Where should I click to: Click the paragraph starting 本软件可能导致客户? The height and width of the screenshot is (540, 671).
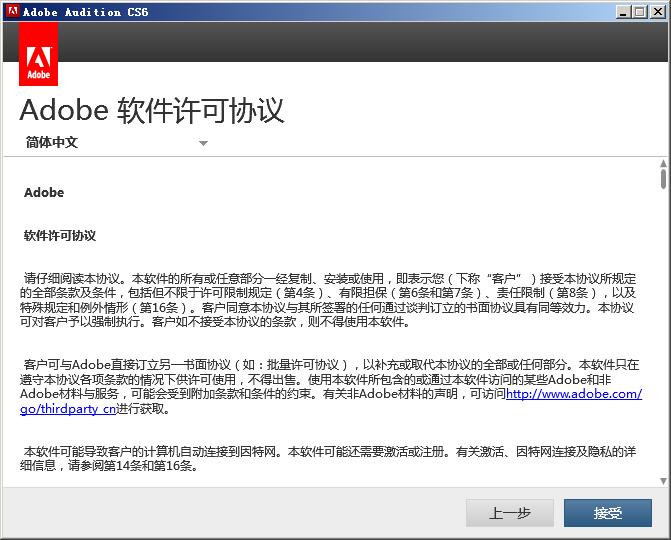(328, 458)
